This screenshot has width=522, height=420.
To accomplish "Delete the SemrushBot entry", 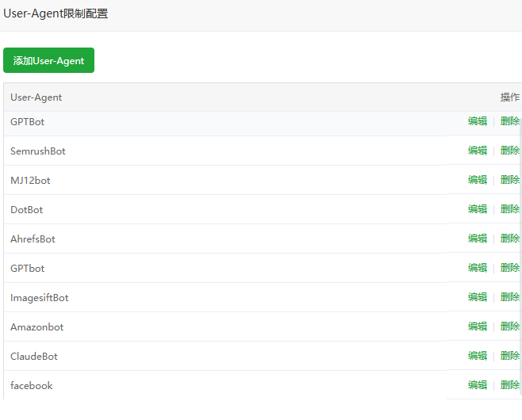I will coord(509,151).
